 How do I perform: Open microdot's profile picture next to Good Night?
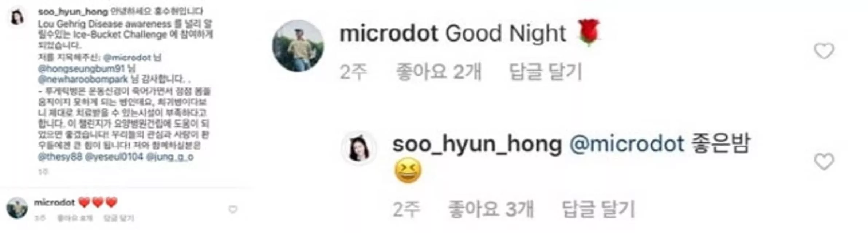click(298, 46)
